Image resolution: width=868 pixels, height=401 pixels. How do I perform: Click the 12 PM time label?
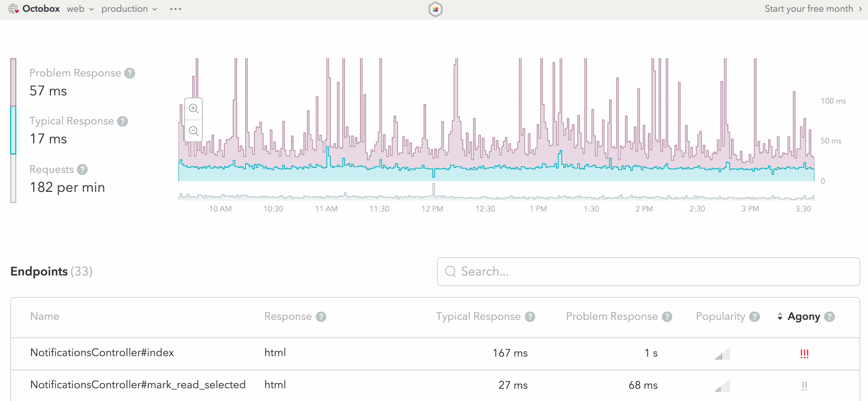(432, 209)
